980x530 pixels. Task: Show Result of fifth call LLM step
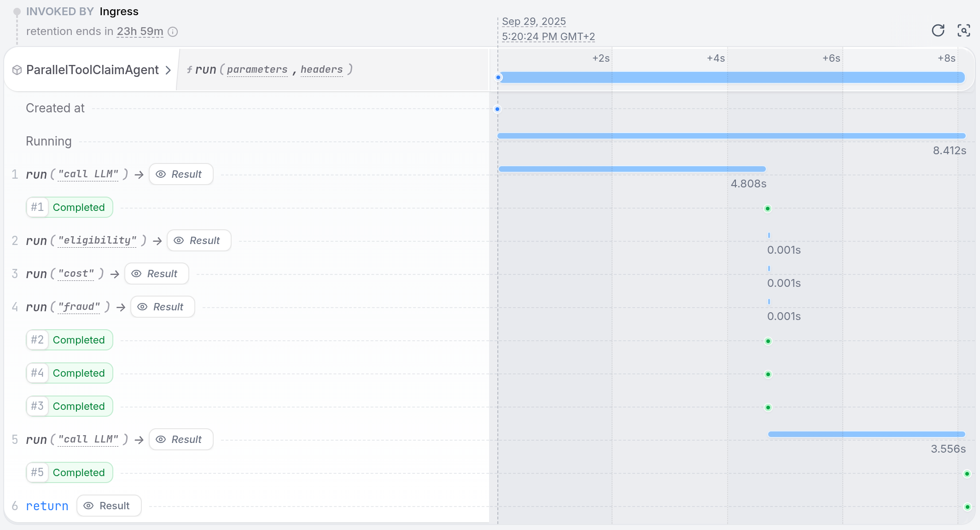coord(181,439)
